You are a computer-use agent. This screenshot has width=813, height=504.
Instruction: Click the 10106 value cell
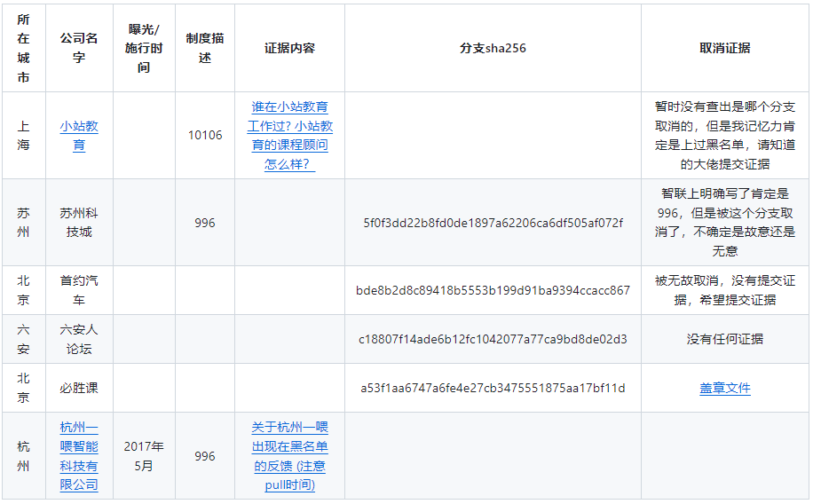(205, 136)
